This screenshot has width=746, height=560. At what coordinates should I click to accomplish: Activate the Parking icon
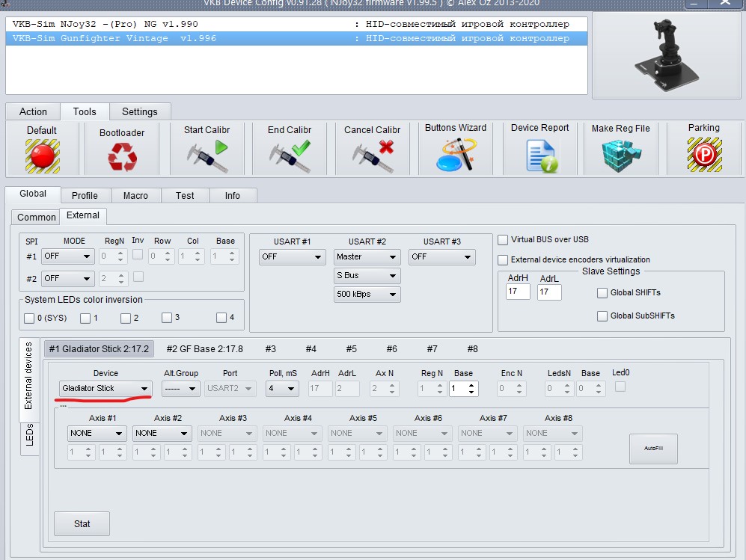pyautogui.click(x=703, y=156)
